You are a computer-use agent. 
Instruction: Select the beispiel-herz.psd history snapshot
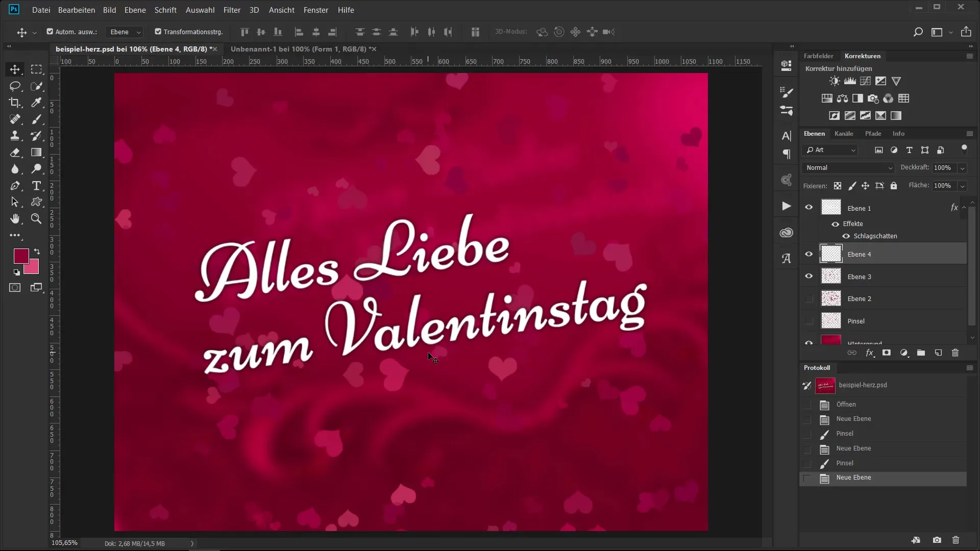pyautogui.click(x=883, y=386)
